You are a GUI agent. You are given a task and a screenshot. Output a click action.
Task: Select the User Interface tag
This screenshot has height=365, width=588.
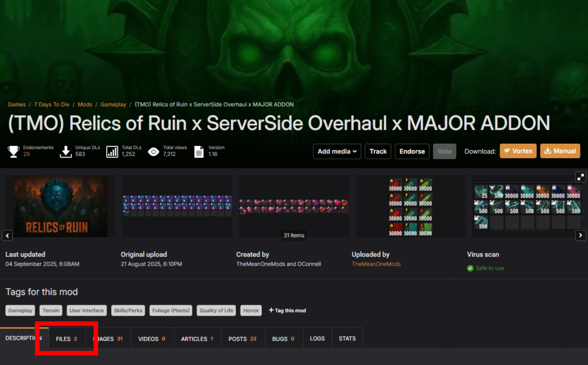(87, 310)
